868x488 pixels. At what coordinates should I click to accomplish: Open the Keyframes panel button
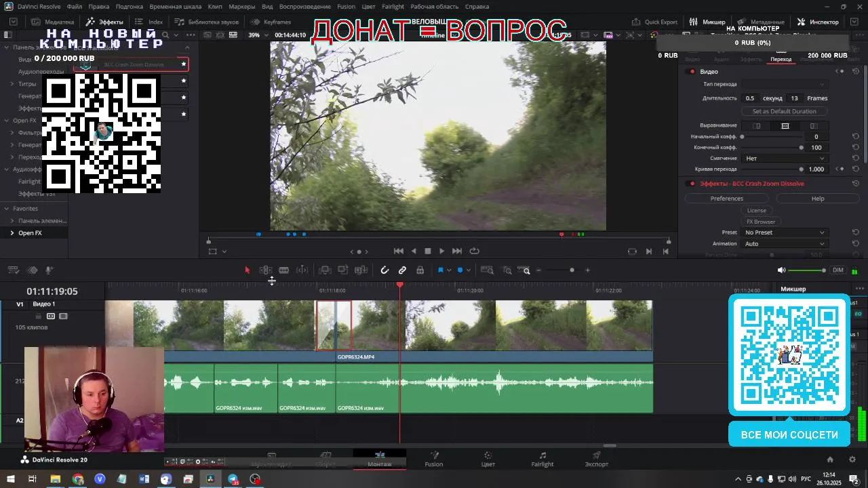271,22
